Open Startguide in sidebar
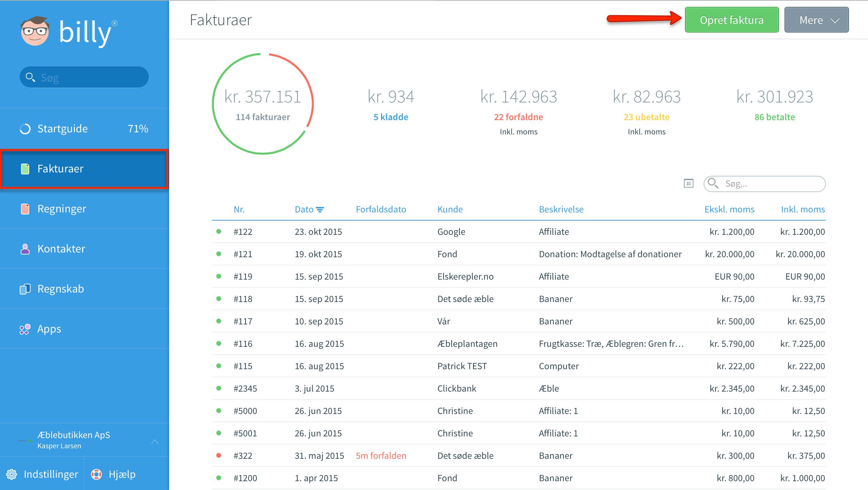The width and height of the screenshot is (868, 490). pos(84,129)
